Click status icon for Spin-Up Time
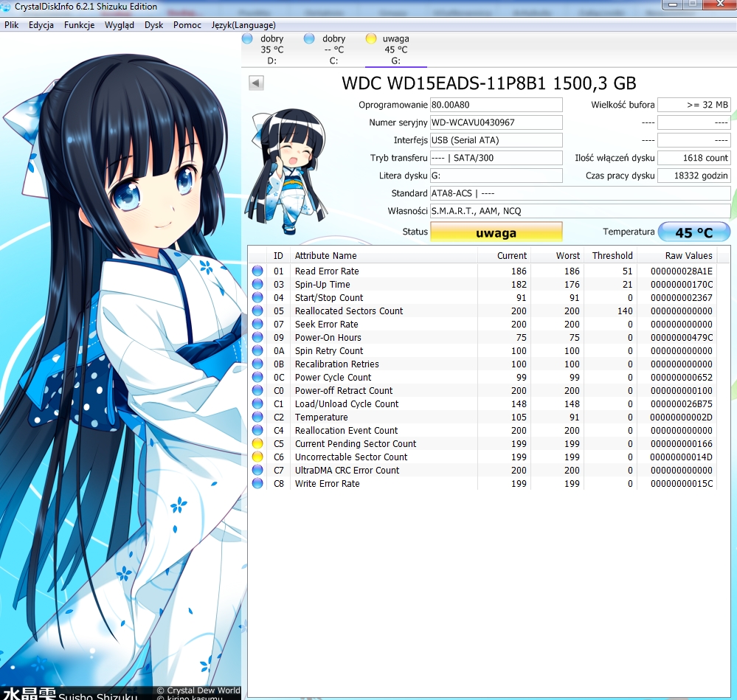 click(x=257, y=284)
